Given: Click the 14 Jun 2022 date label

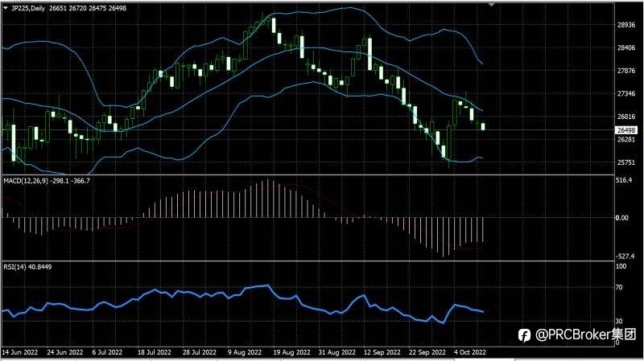Looking at the screenshot, I should 19,352.
